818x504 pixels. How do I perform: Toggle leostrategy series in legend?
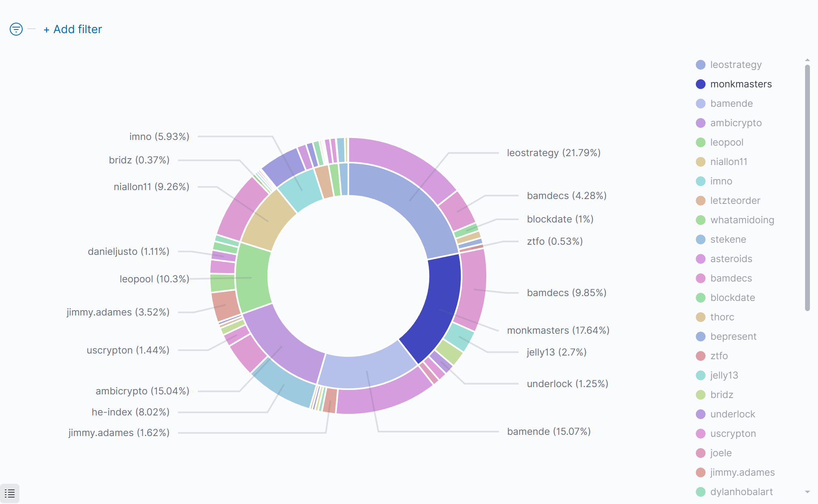tap(735, 65)
